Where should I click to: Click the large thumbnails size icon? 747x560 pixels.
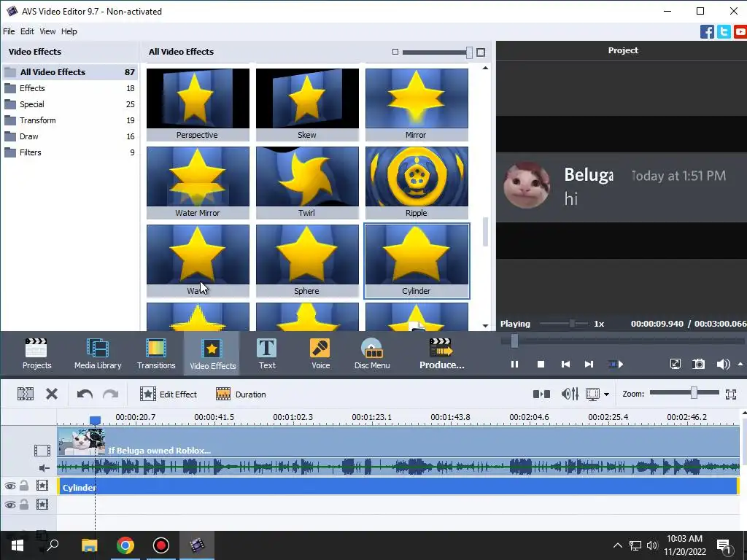[481, 52]
